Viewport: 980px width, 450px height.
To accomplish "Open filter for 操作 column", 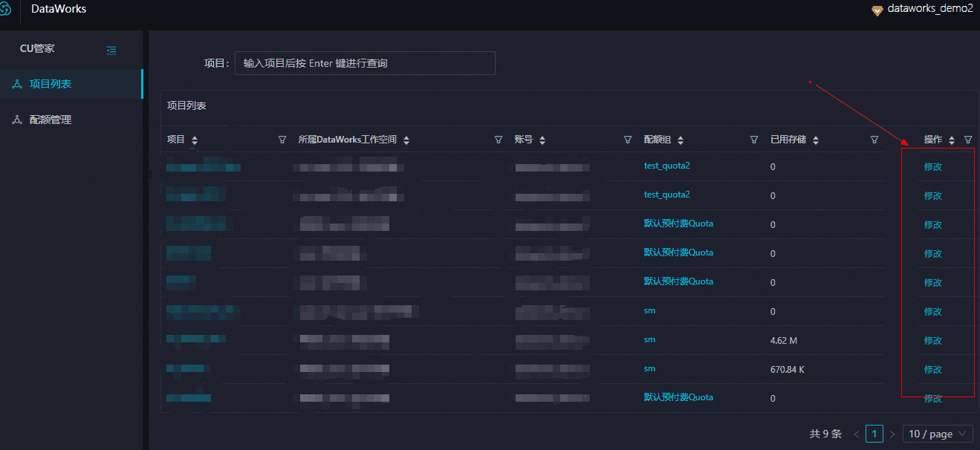I will click(x=968, y=140).
